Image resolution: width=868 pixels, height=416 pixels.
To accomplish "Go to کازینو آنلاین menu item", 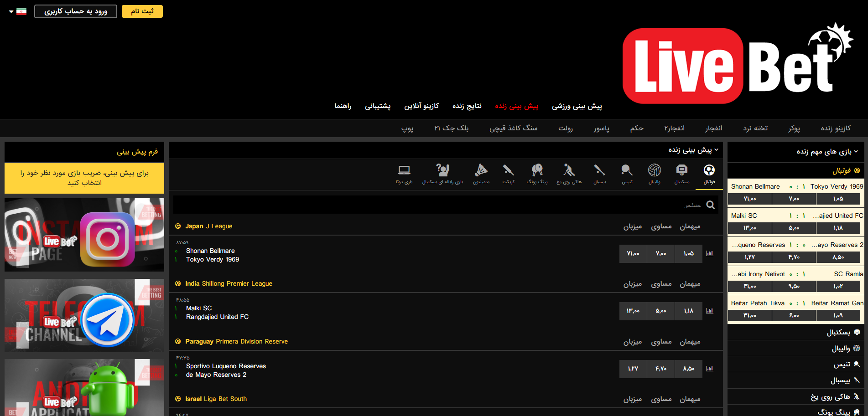I will click(421, 106).
